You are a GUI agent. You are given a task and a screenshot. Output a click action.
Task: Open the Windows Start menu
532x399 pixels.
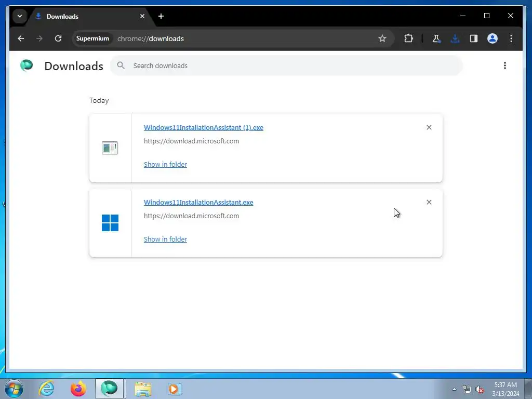(14, 389)
